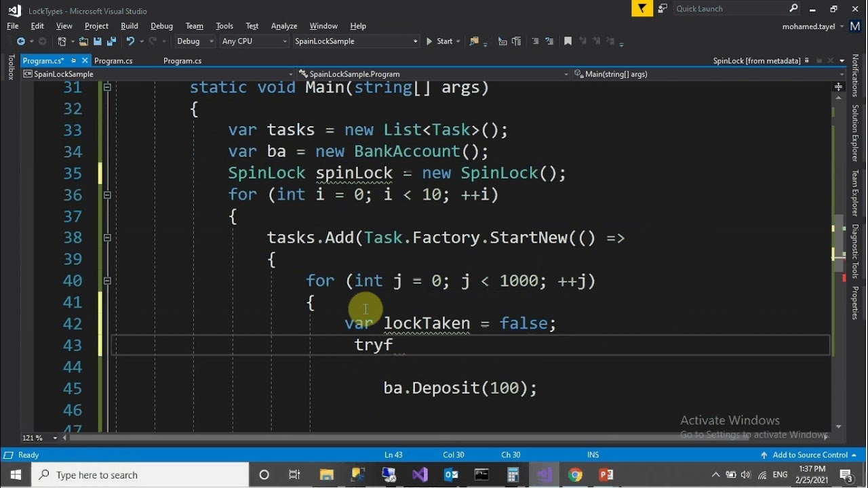
Task: Open Calculator from the taskbar
Action: coord(513,474)
